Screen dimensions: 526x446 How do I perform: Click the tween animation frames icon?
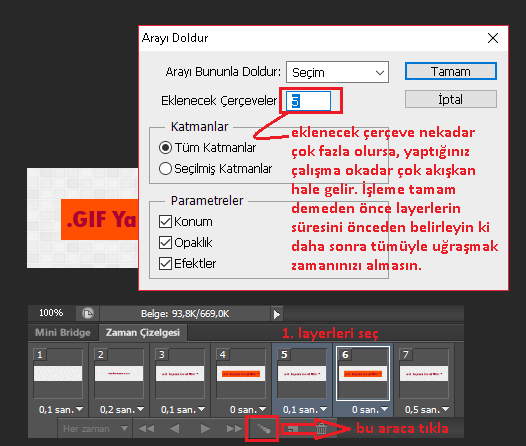click(263, 429)
